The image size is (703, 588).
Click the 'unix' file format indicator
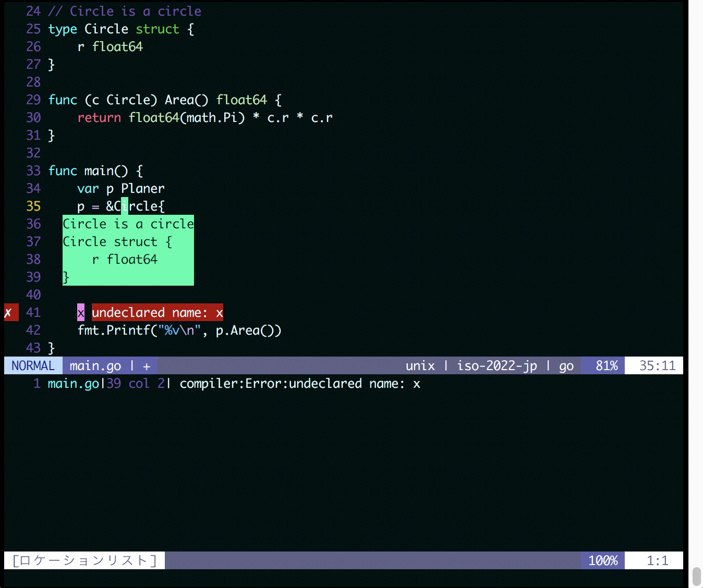point(420,365)
